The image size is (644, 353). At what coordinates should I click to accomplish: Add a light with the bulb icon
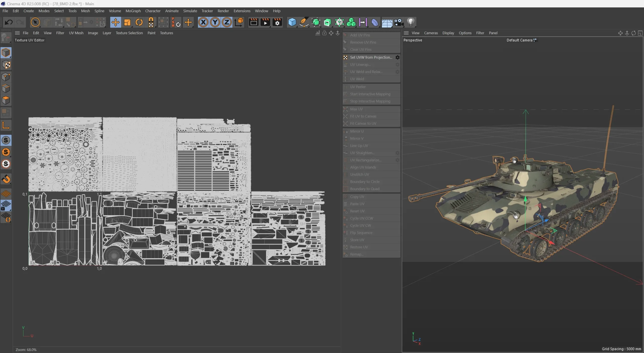411,22
